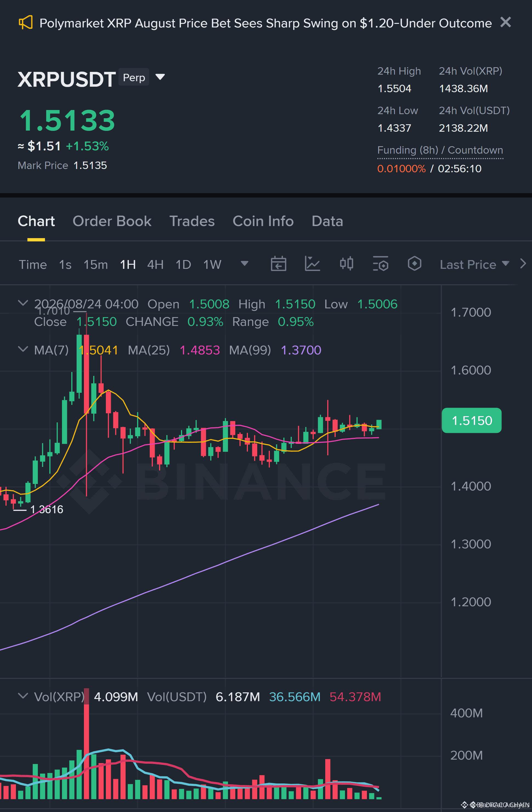Image resolution: width=532 pixels, height=812 pixels.
Task: Click the current price tag 1.5150
Action: [472, 420]
